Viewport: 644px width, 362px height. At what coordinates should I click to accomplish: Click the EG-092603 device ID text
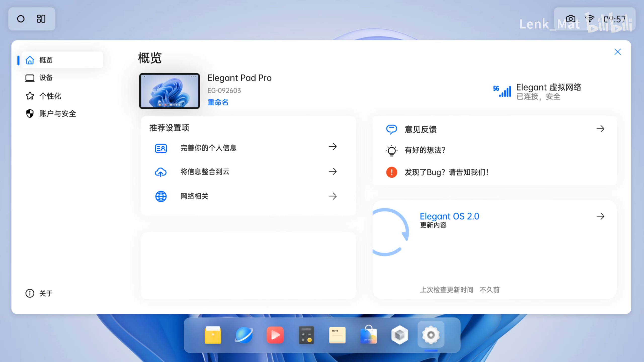point(224,90)
